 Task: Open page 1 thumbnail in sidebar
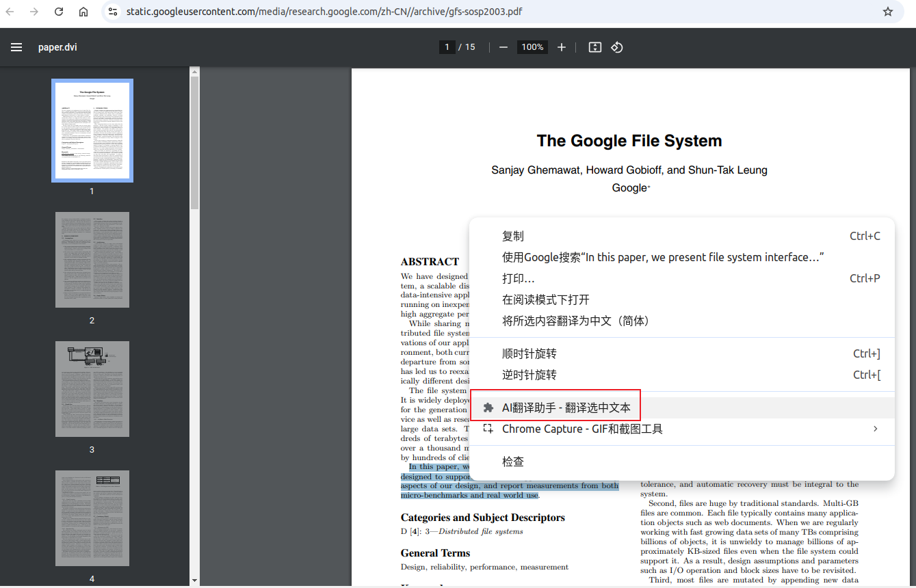click(x=92, y=131)
